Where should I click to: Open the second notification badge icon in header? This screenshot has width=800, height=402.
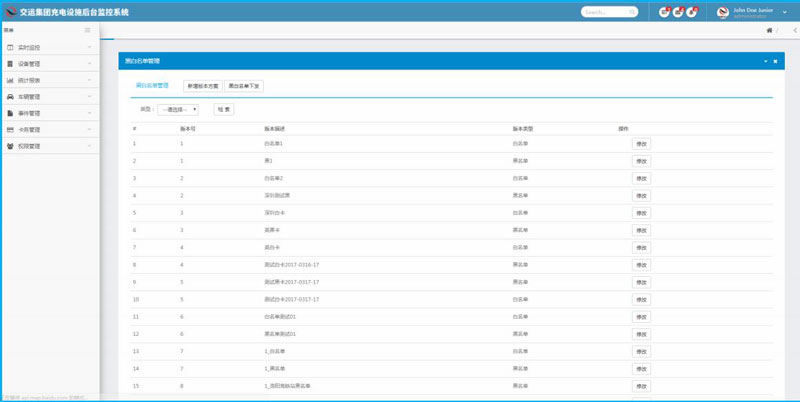pos(678,12)
